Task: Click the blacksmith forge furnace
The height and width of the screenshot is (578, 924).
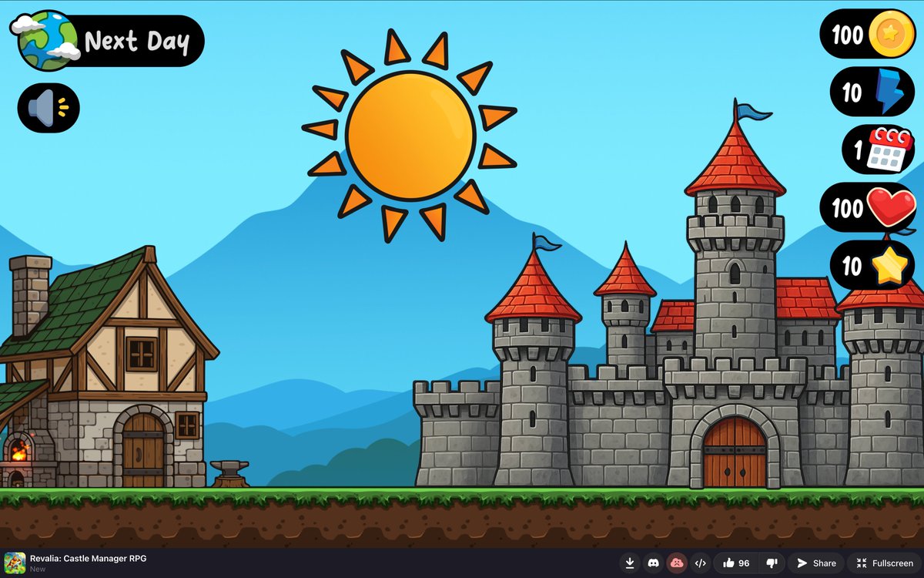Action: click(18, 449)
